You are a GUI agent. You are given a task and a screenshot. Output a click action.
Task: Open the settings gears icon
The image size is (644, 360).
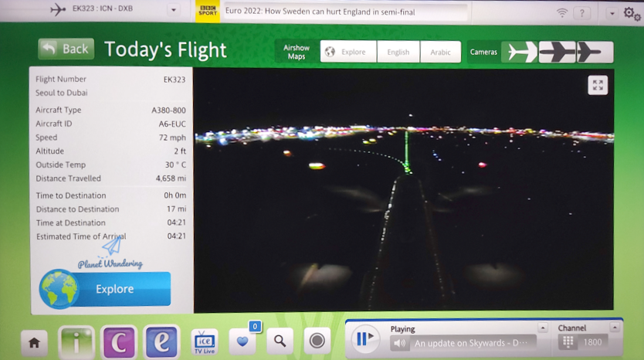632,14
